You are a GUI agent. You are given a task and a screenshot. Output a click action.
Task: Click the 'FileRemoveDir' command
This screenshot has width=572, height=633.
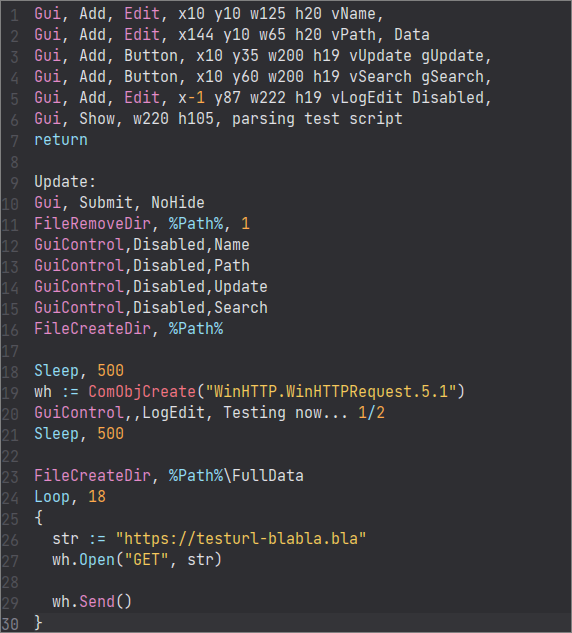[x=92, y=224]
